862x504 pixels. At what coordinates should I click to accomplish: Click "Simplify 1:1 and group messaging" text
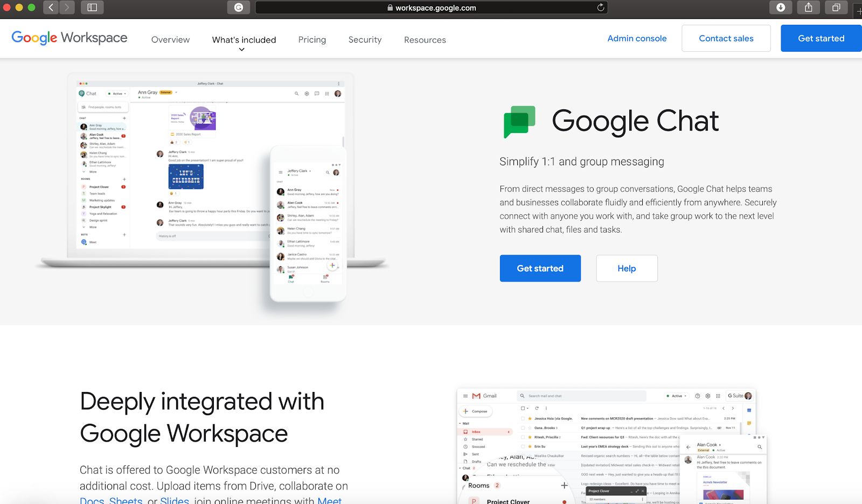point(582,162)
